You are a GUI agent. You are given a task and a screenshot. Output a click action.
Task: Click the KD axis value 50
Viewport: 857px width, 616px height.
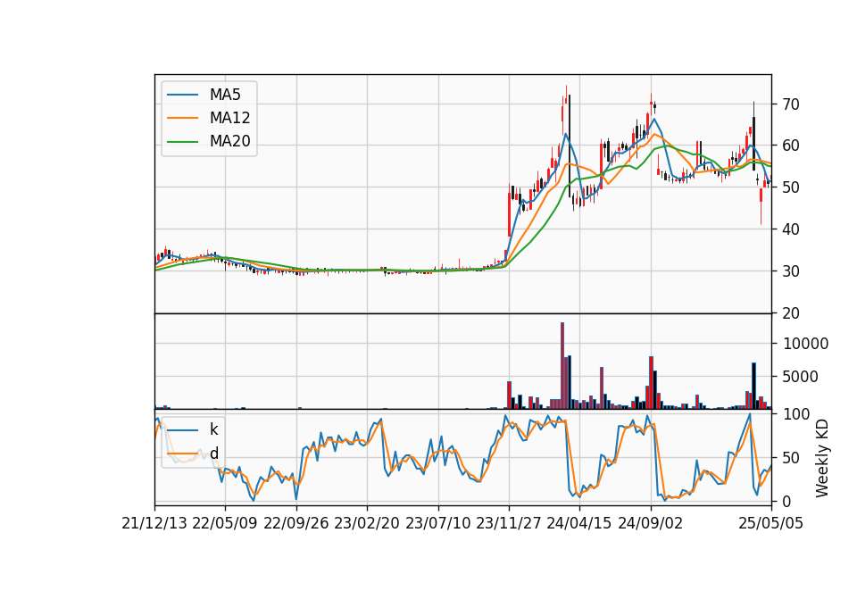[790, 457]
